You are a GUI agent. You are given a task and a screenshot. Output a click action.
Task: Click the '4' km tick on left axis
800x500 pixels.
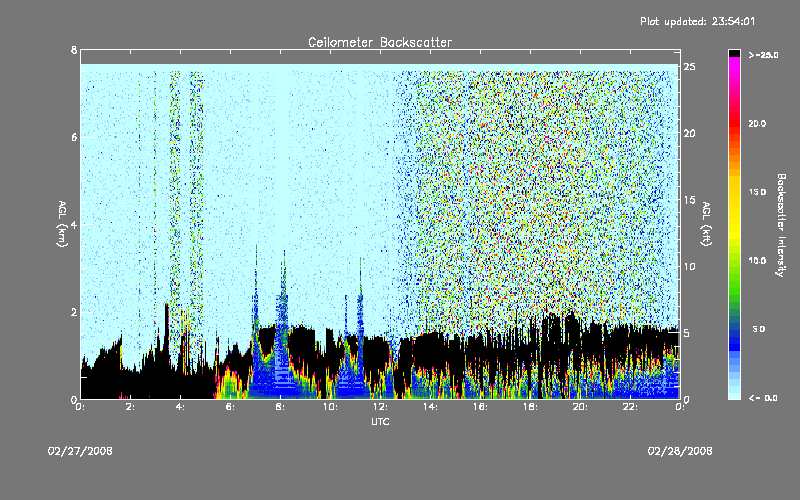[74, 224]
